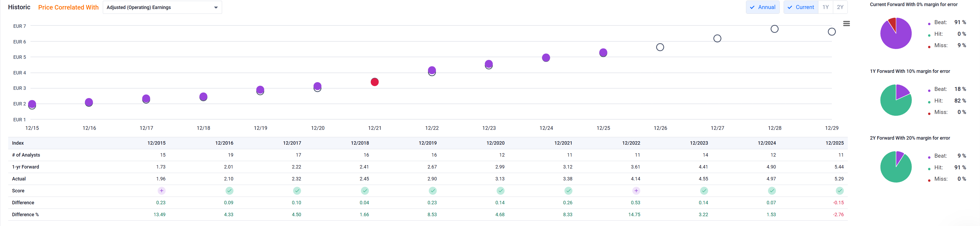This screenshot has height=226, width=980.
Task: Select the purple data point at 12/18
Action: [x=204, y=97]
